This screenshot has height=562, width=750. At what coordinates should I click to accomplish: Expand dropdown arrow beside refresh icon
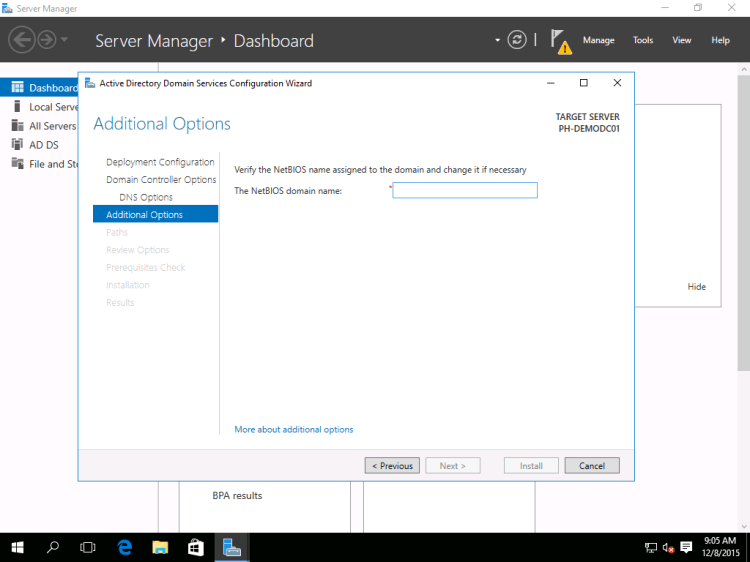[x=497, y=40]
